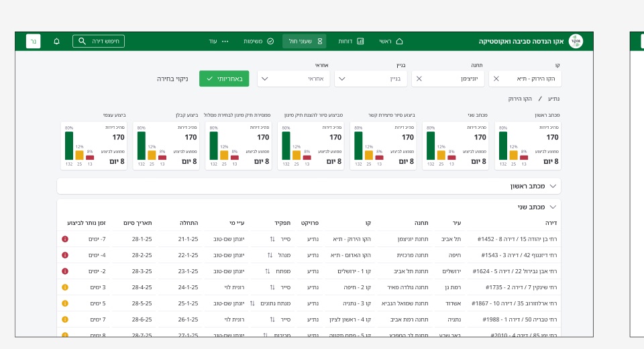Click the yellow status icon for 3 ימים
This screenshot has height=349, width=644.
65,287
